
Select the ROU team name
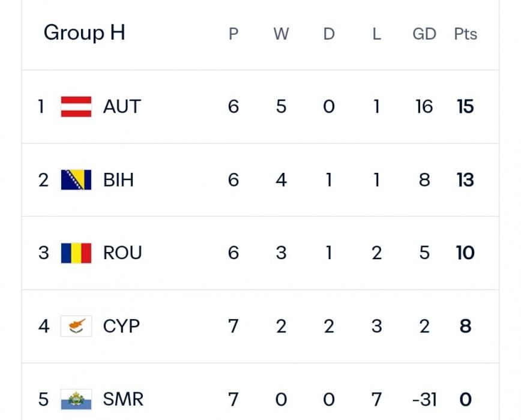tap(122, 253)
